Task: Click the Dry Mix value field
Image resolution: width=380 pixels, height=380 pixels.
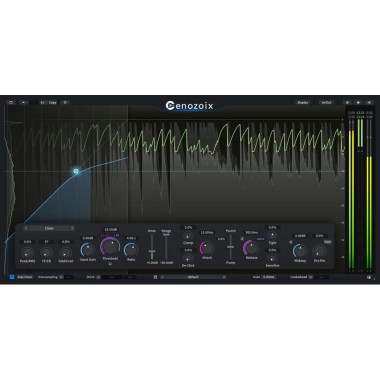Action: (319, 236)
